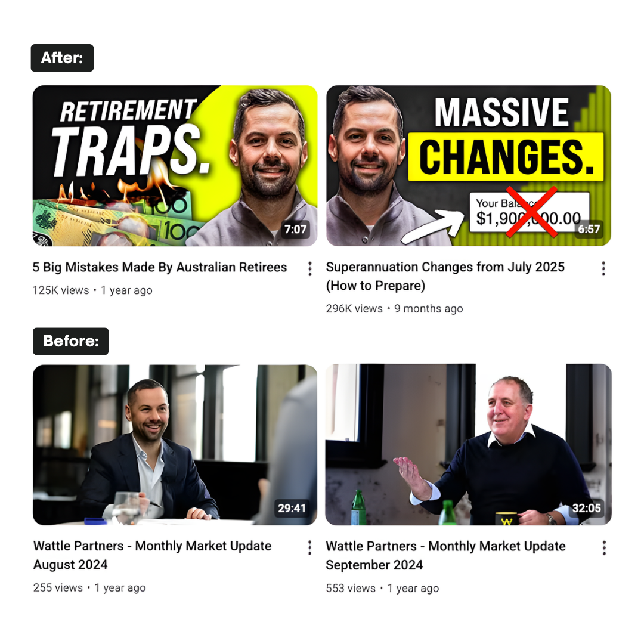Open options menu for 5 Big Mistakes video
The image size is (644, 644).
click(310, 268)
